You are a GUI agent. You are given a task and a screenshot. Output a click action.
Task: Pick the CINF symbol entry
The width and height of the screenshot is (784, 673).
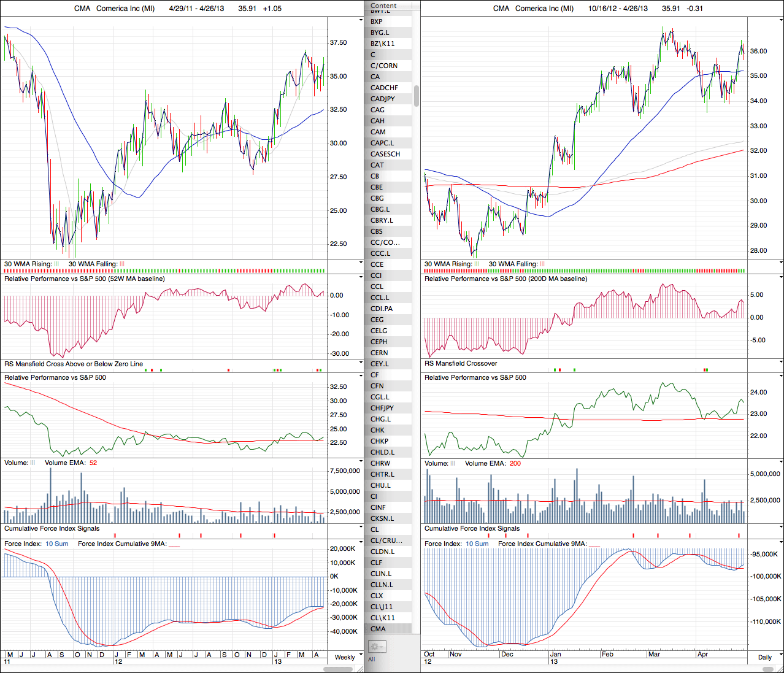coord(379,507)
